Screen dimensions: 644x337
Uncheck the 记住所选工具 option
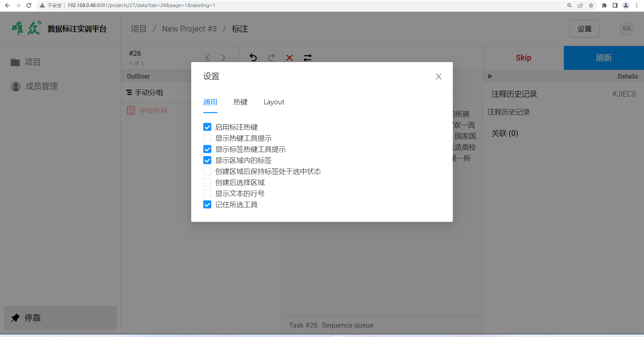tap(207, 204)
